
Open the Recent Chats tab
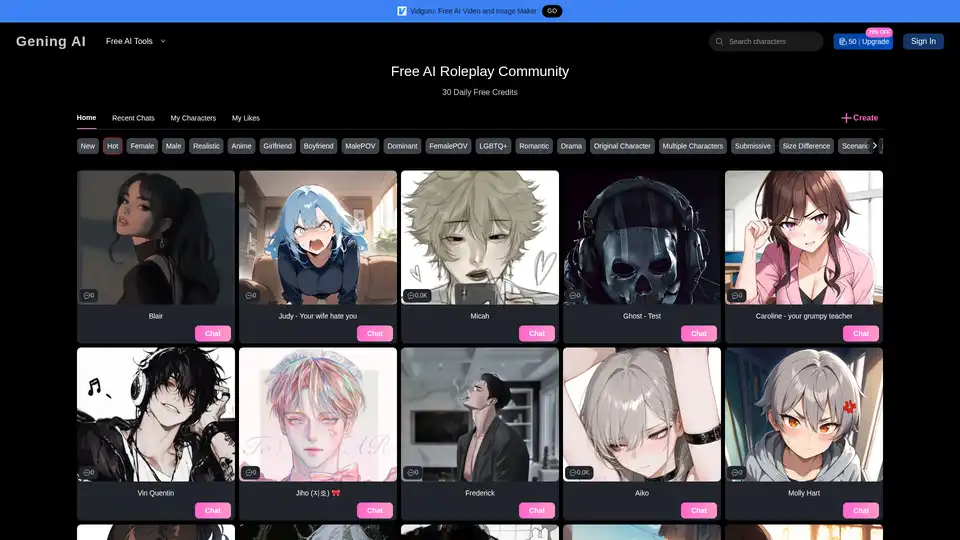coord(133,118)
